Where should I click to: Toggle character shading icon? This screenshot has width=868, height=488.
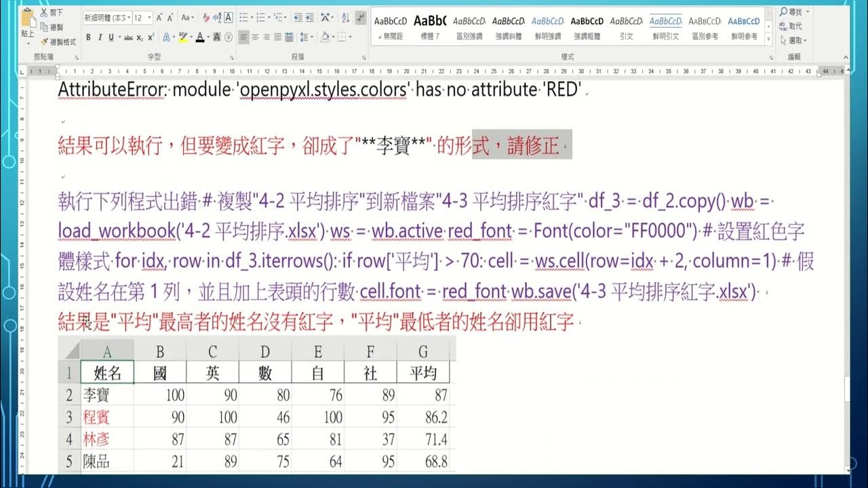click(216, 37)
